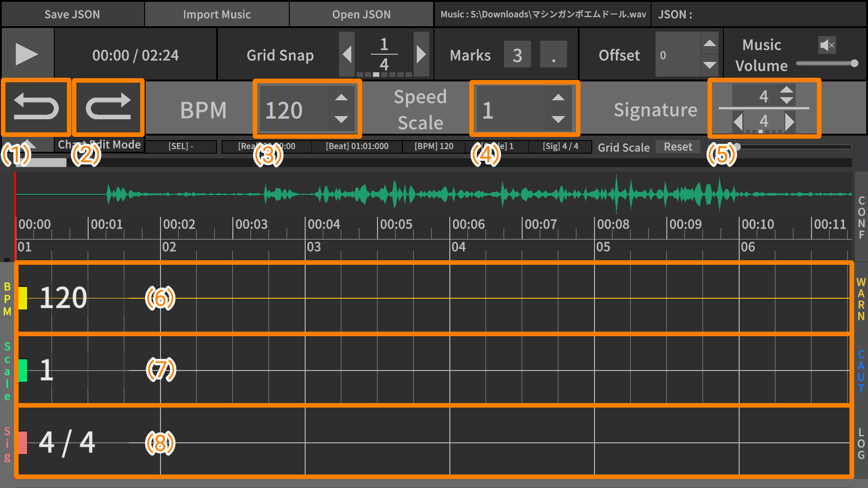Decrease Grid Snap with left arrow

(347, 55)
